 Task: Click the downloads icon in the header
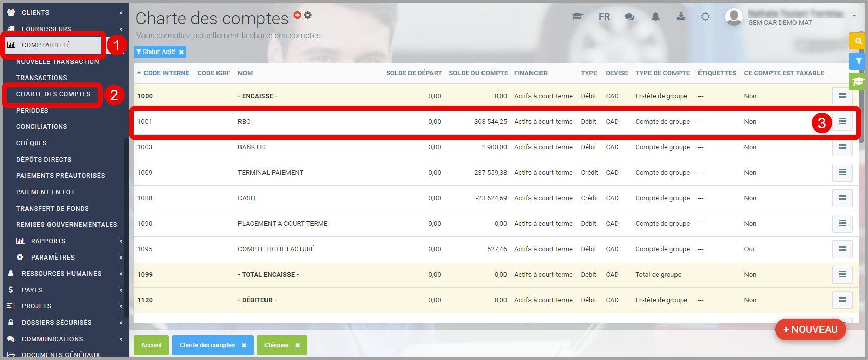[x=681, y=17]
